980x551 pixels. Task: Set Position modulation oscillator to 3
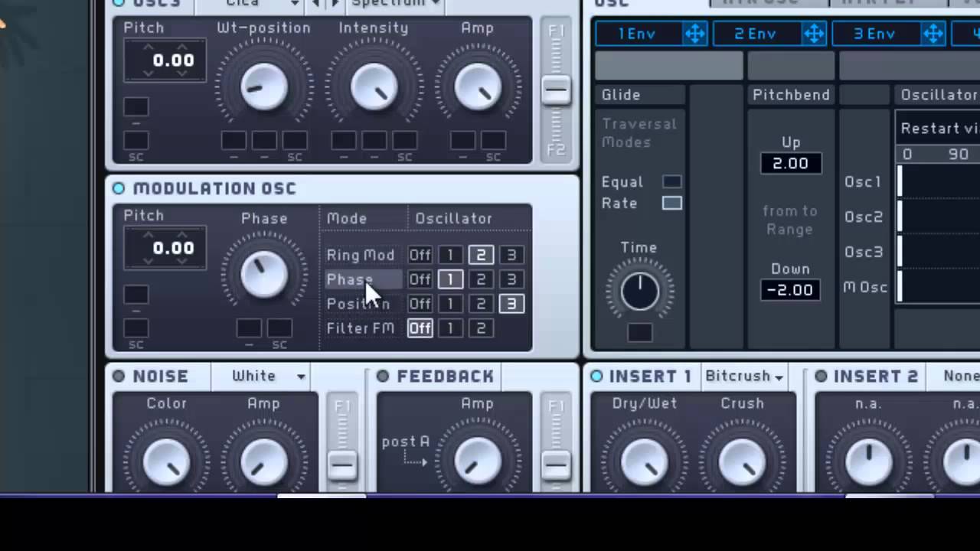tap(511, 304)
